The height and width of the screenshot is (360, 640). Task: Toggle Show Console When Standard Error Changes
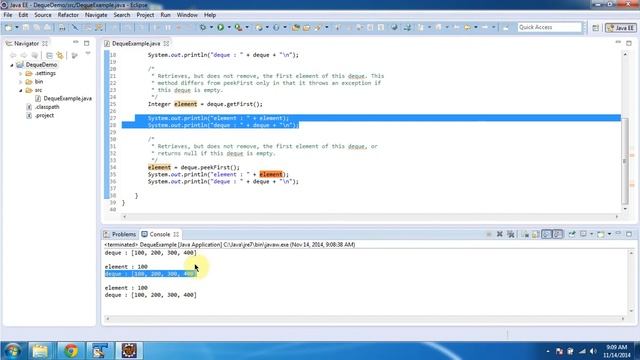click(x=558, y=234)
